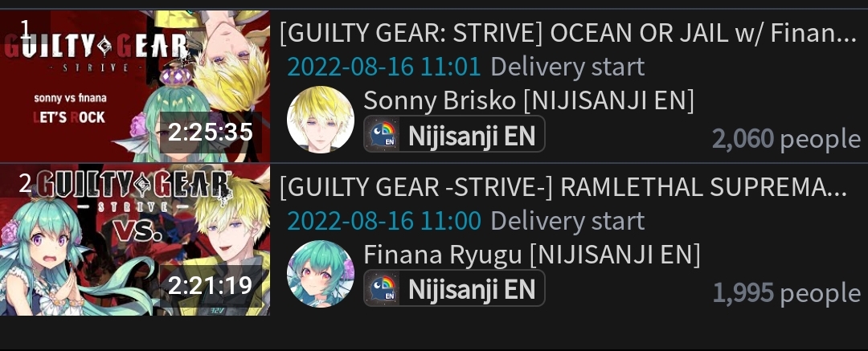Open Finana Ryugu's round avatar icon

321,274
